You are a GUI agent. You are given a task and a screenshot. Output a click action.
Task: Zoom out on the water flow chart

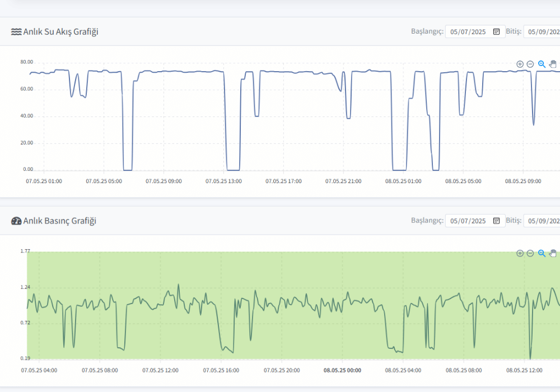click(530, 64)
